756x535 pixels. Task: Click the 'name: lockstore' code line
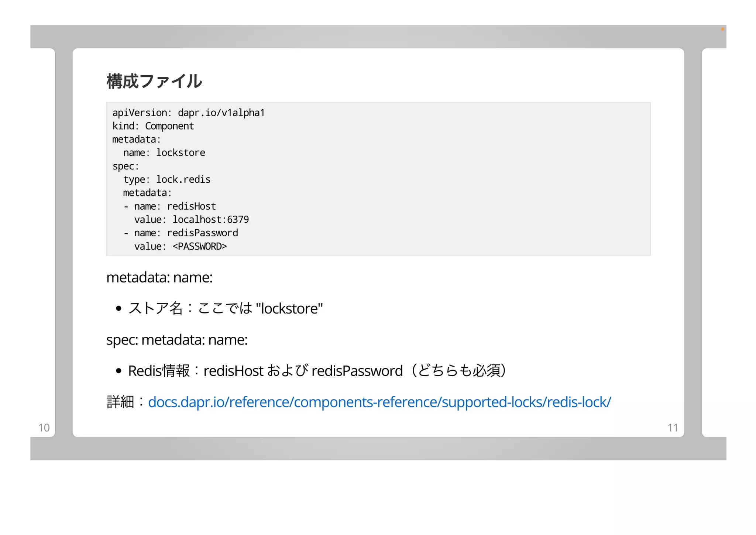tap(164, 152)
